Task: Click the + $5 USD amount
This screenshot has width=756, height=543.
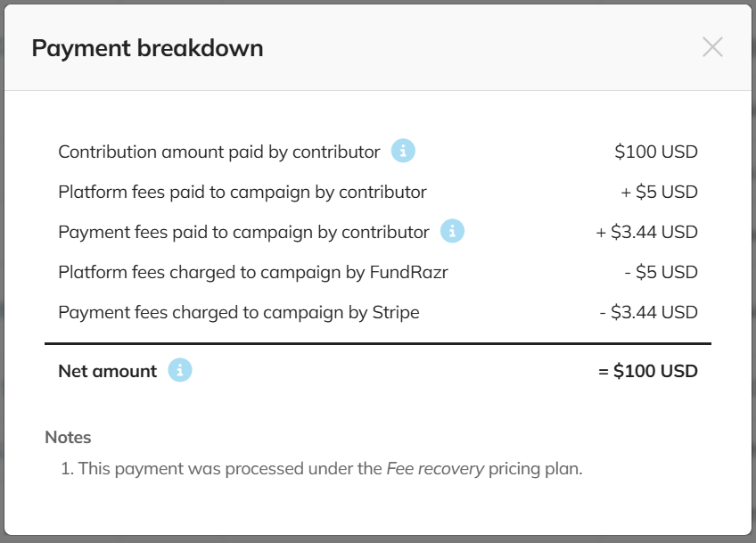Action: 659,192
